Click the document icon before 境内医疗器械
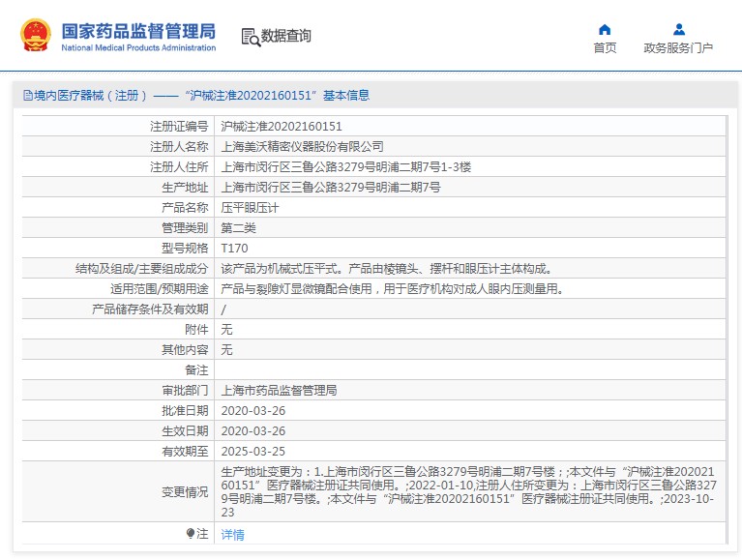 coord(27,96)
